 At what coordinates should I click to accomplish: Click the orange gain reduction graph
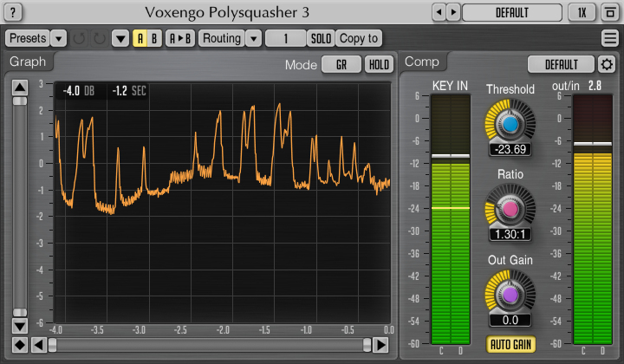pos(222,203)
